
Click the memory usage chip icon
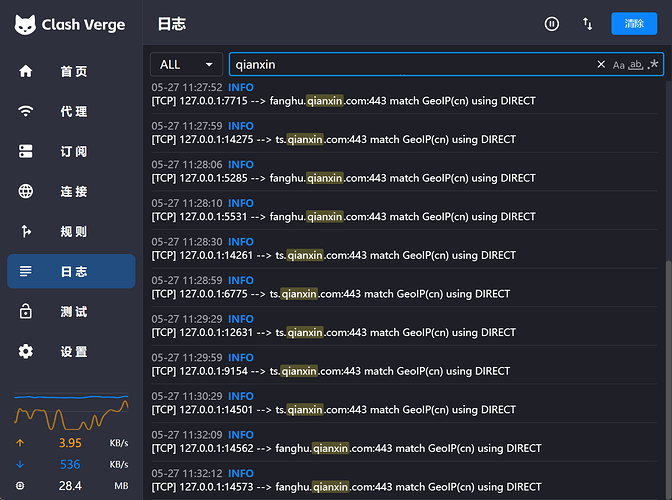(x=20, y=486)
